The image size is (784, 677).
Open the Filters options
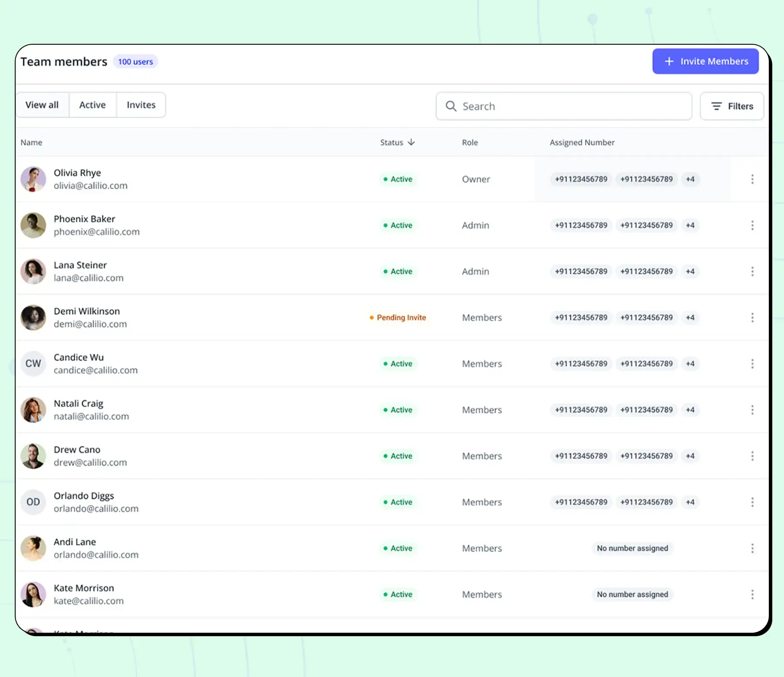pyautogui.click(x=731, y=106)
